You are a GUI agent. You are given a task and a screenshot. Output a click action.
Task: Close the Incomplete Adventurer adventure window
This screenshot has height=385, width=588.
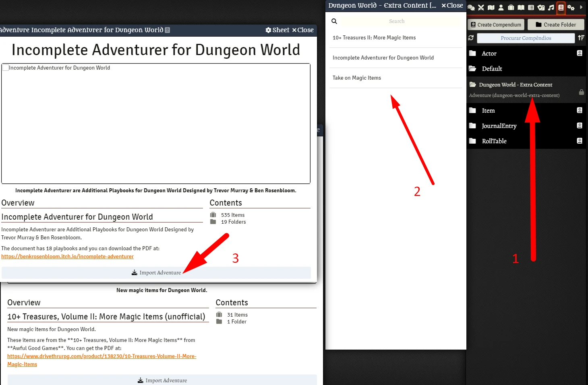303,30
